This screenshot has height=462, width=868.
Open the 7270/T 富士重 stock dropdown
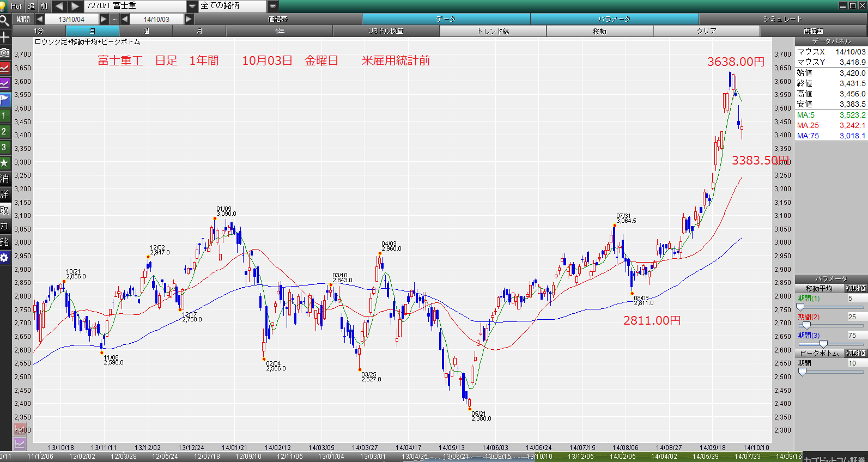[192, 6]
